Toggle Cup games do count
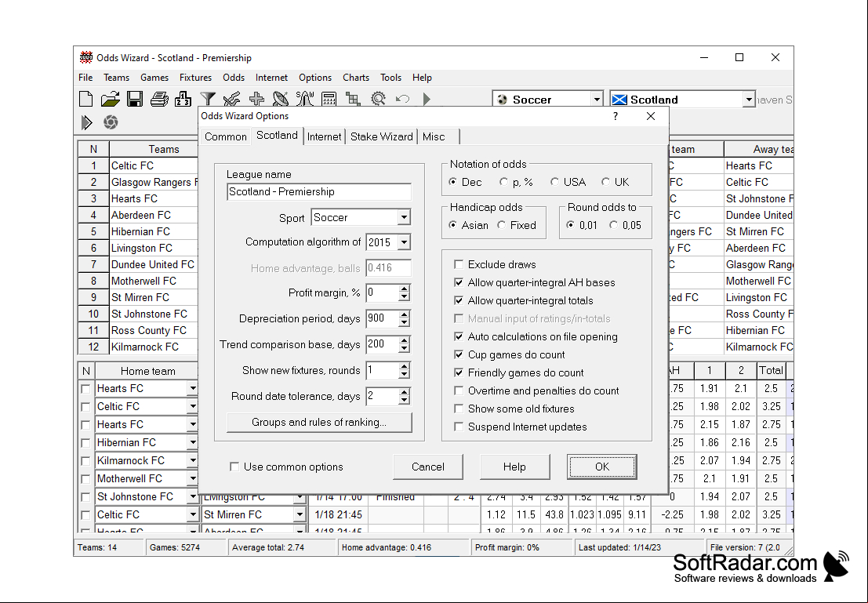Screen dimensions: 868x603 [459, 354]
